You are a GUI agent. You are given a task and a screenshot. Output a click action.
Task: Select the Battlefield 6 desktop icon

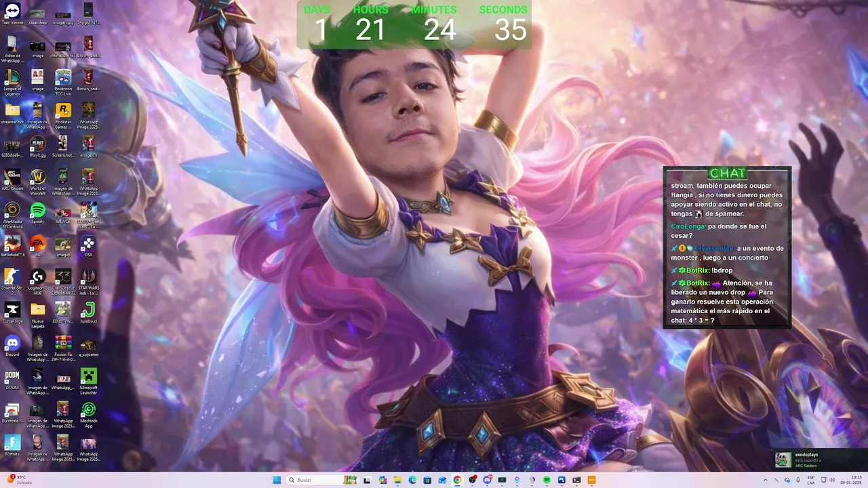point(12,245)
